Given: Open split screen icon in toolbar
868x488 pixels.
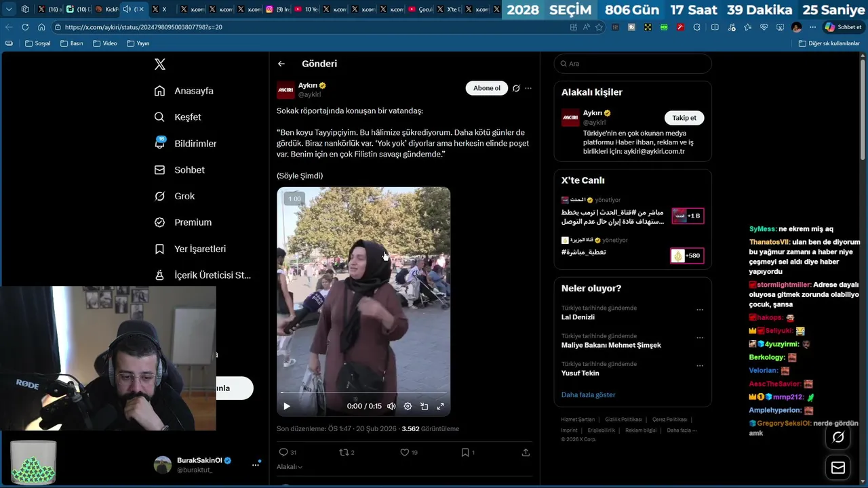Looking at the screenshot, I should pyautogui.click(x=715, y=27).
